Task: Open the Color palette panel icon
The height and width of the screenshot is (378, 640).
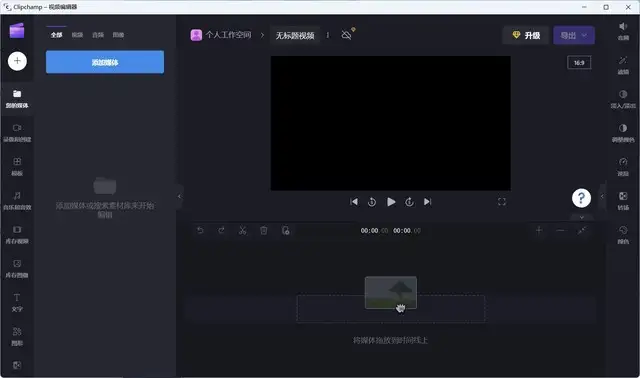Action: pos(623,234)
